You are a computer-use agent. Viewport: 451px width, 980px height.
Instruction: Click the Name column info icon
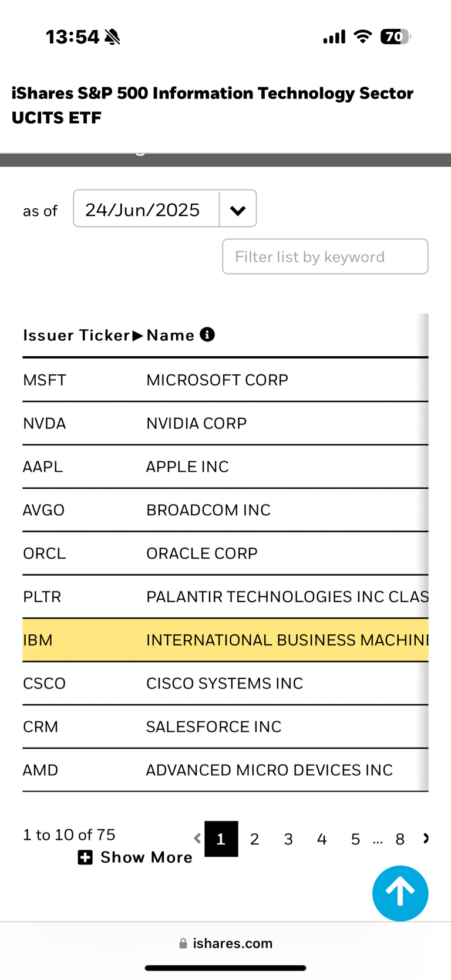tap(207, 334)
